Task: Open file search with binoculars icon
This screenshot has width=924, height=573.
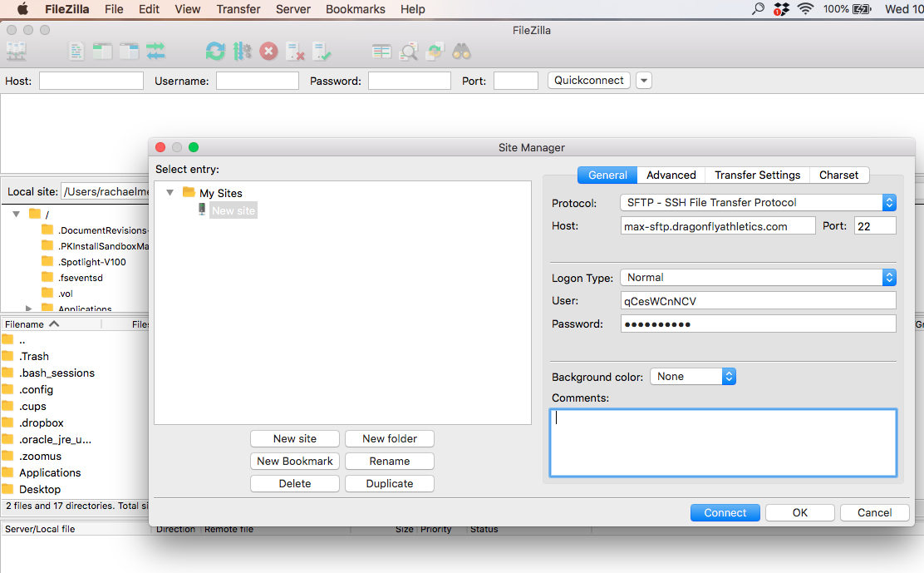Action: [462, 52]
